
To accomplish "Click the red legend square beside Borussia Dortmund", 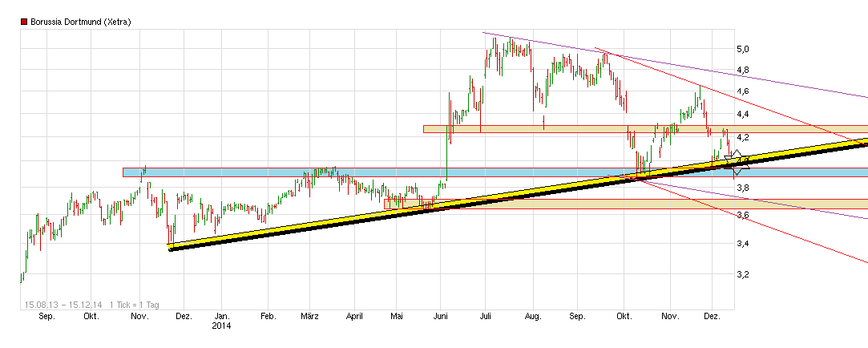I will [24, 22].
